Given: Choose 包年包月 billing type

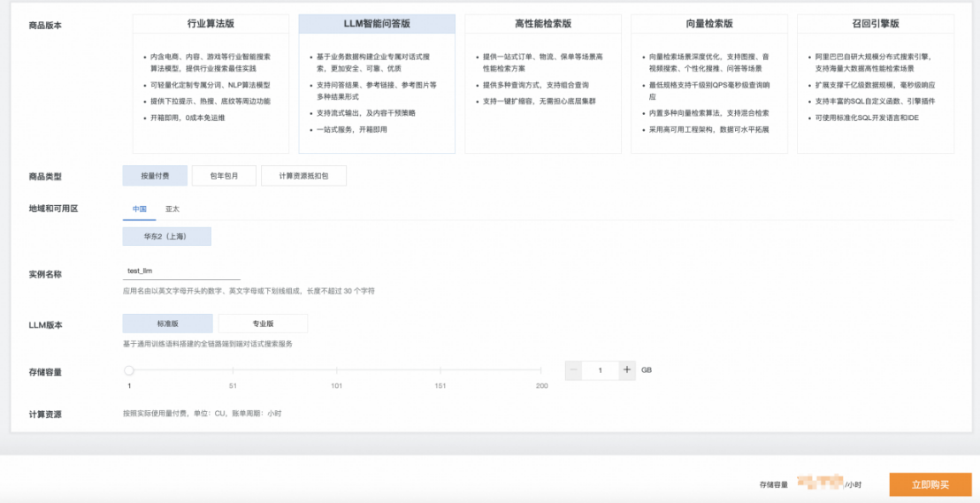Looking at the screenshot, I should 224,176.
